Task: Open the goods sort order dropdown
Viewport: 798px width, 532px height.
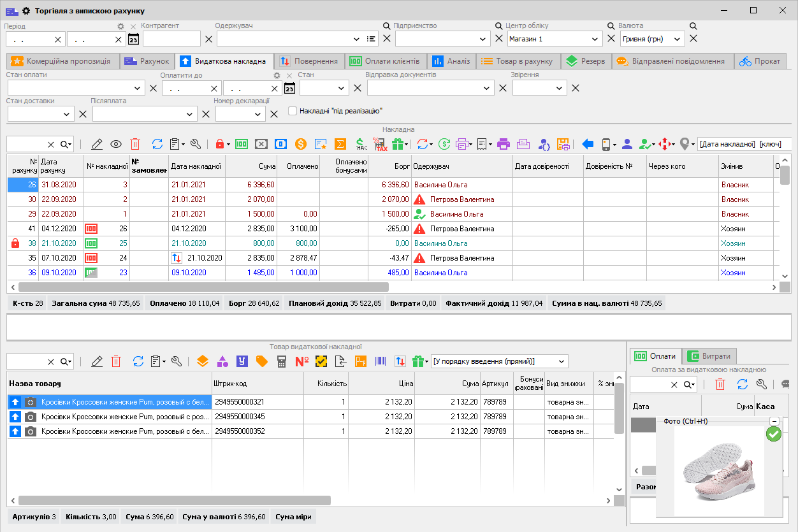Action: (562, 361)
